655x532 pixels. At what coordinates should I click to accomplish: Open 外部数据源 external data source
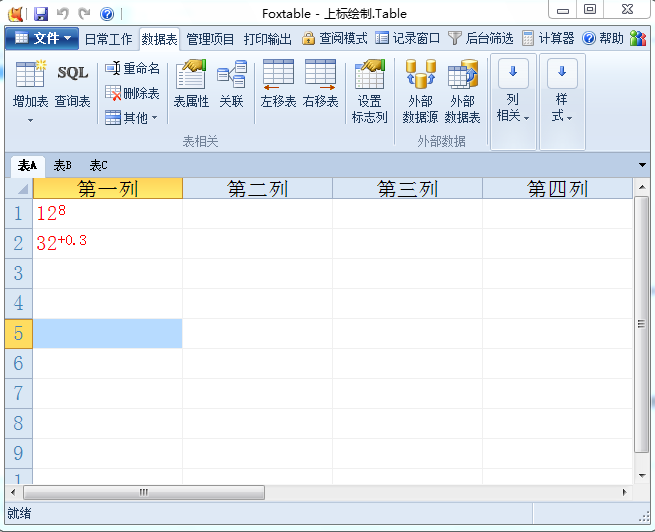click(x=420, y=92)
